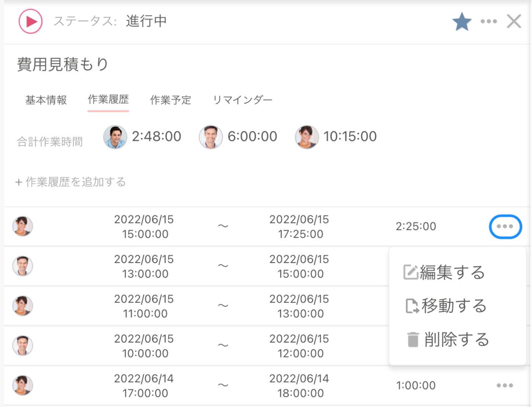Click the highlighted blue ellipsis on 2:25:00 entry
The image size is (532, 407).
click(x=506, y=227)
